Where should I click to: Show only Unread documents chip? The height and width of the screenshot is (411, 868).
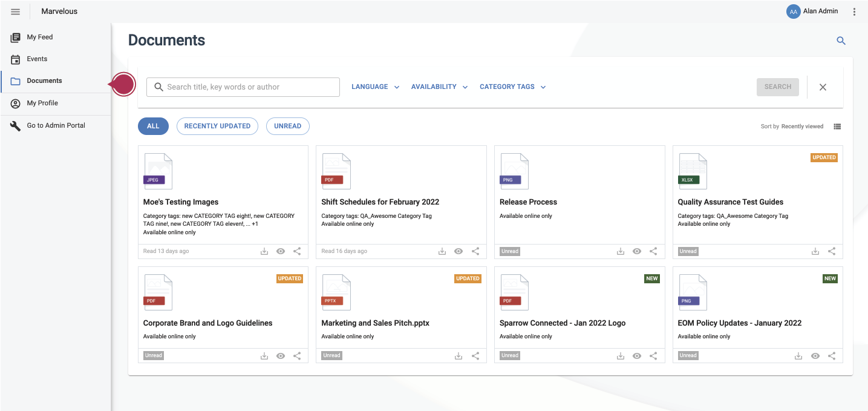pos(287,126)
